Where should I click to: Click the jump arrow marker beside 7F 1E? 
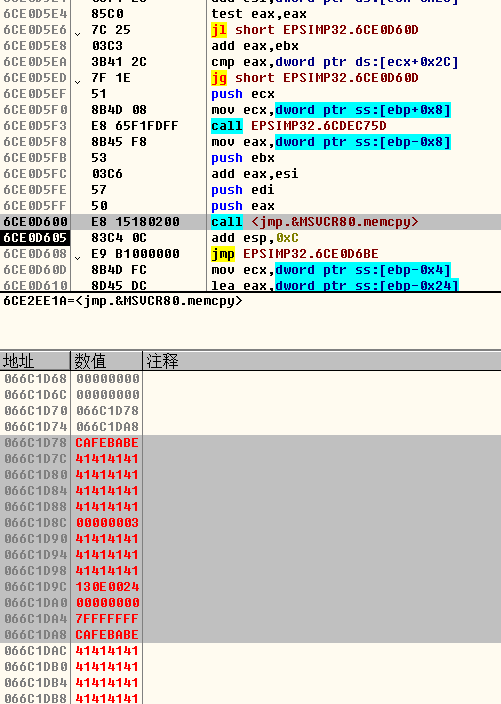pos(78,82)
